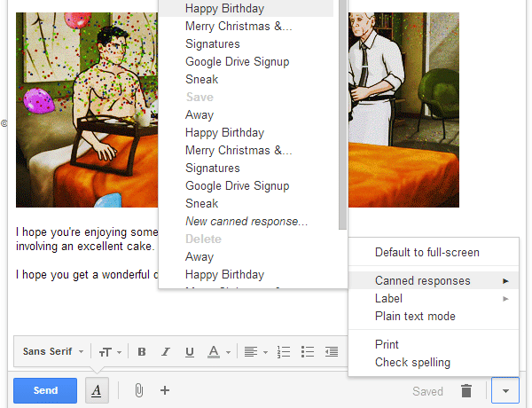532x408 pixels.
Task: Insert a numbered list
Action: 285,351
